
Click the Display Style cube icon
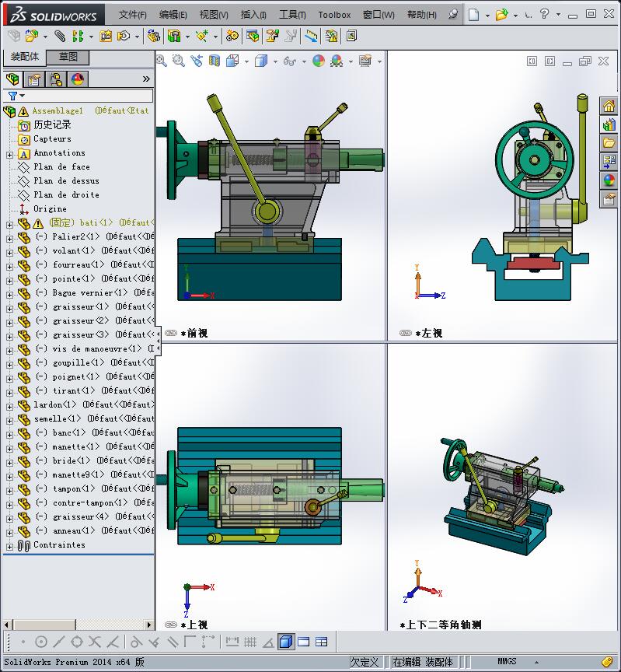pyautogui.click(x=261, y=61)
